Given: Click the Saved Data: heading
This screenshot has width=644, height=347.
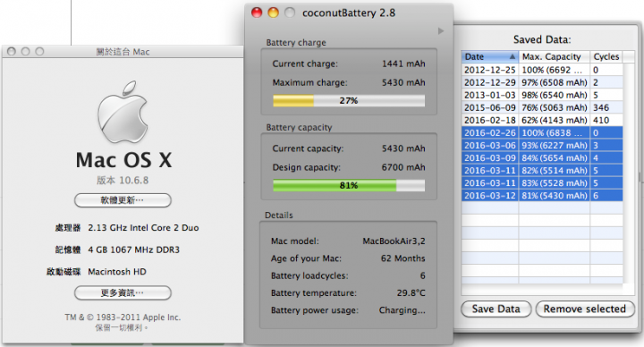Looking at the screenshot, I should (542, 40).
